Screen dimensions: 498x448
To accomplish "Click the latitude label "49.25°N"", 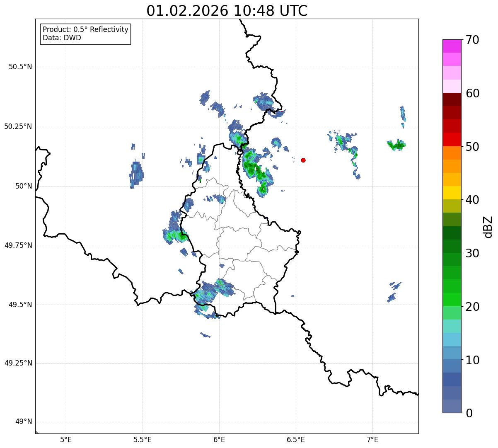I will 18,363.
